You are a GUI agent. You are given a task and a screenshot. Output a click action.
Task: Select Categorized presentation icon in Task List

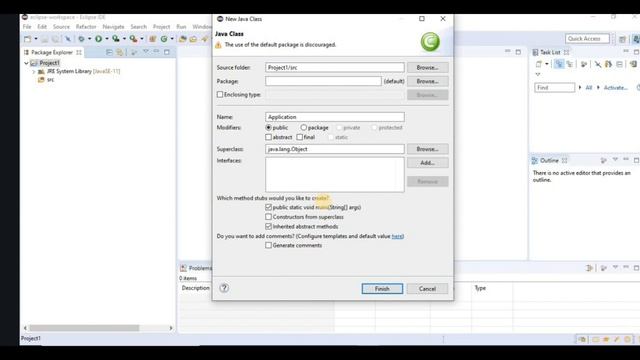tap(559, 64)
